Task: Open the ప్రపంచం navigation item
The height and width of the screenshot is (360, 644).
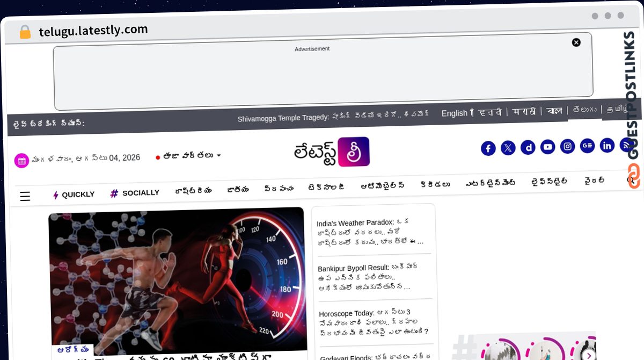Action: 279,189
